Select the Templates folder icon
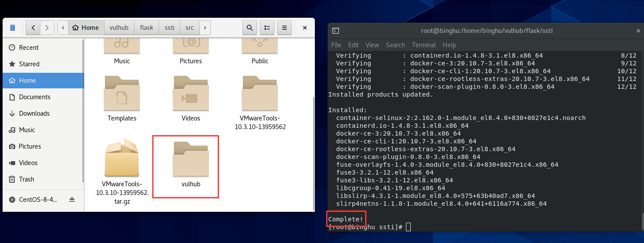 point(122,93)
